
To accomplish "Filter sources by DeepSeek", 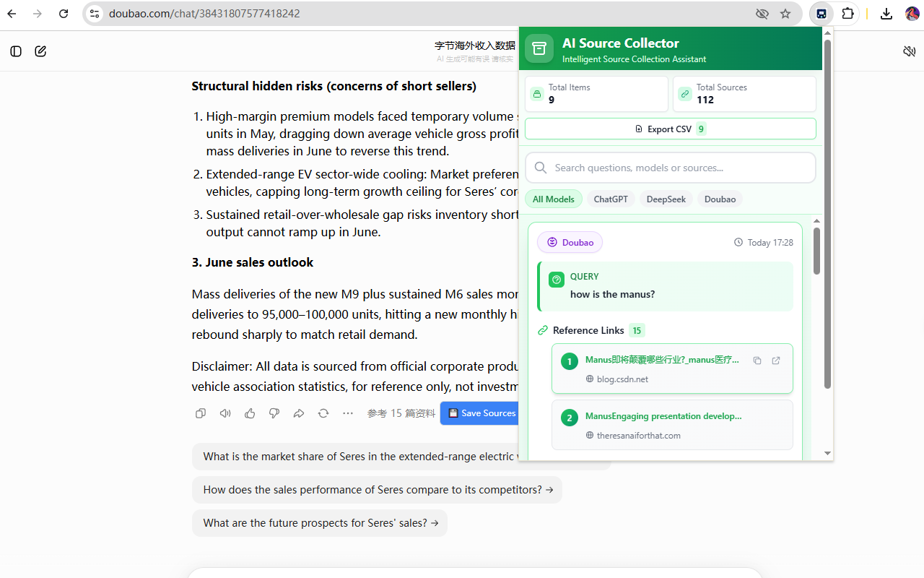I will tap(666, 199).
